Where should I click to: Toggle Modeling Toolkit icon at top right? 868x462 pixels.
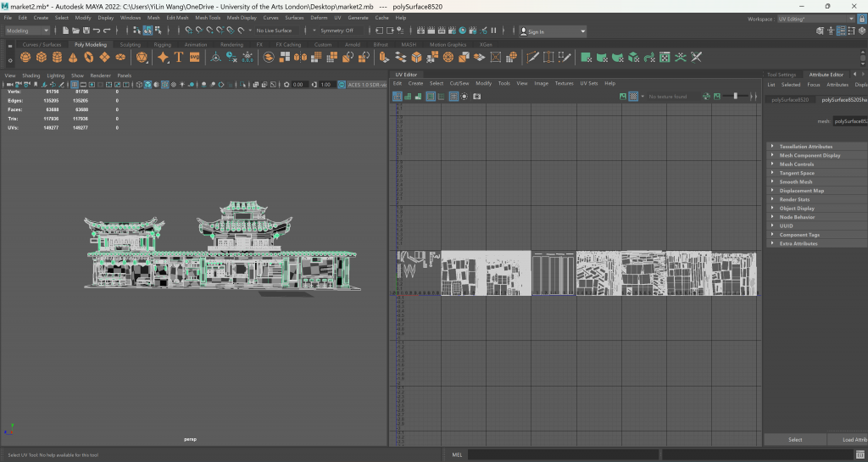click(821, 31)
